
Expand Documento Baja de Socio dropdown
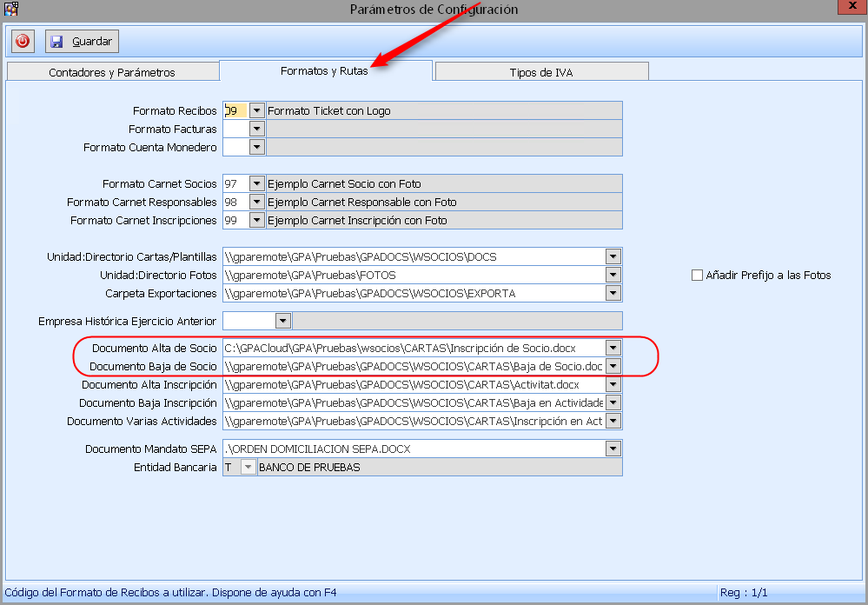pyautogui.click(x=613, y=367)
